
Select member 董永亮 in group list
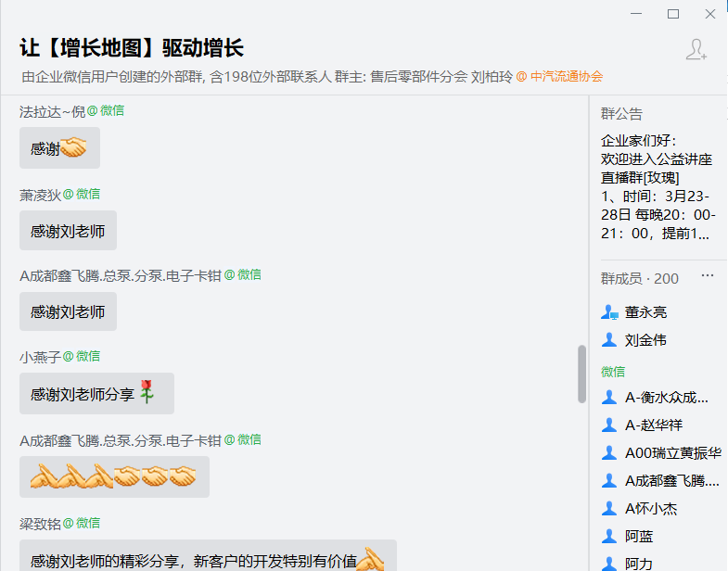pos(645,312)
